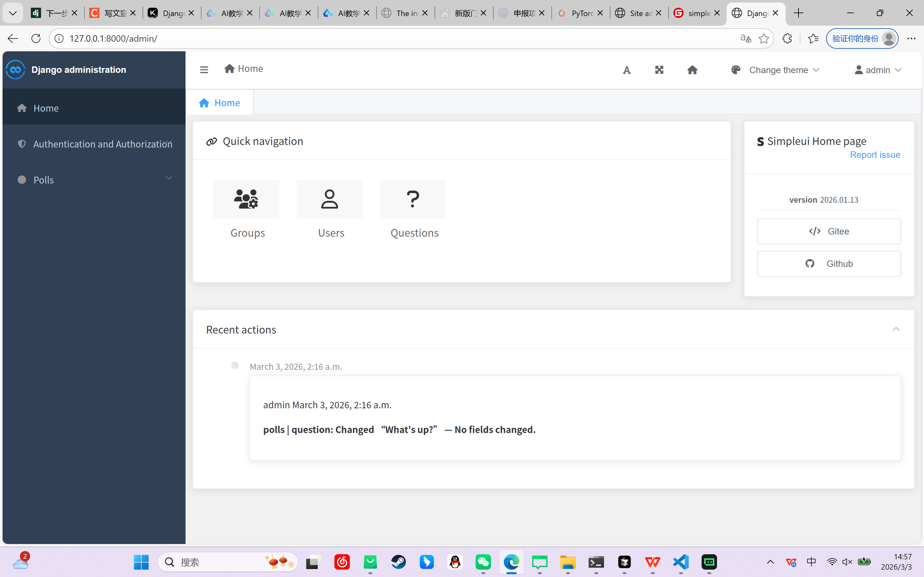Click the house icon in top toolbar
Image resolution: width=924 pixels, height=577 pixels.
[692, 70]
